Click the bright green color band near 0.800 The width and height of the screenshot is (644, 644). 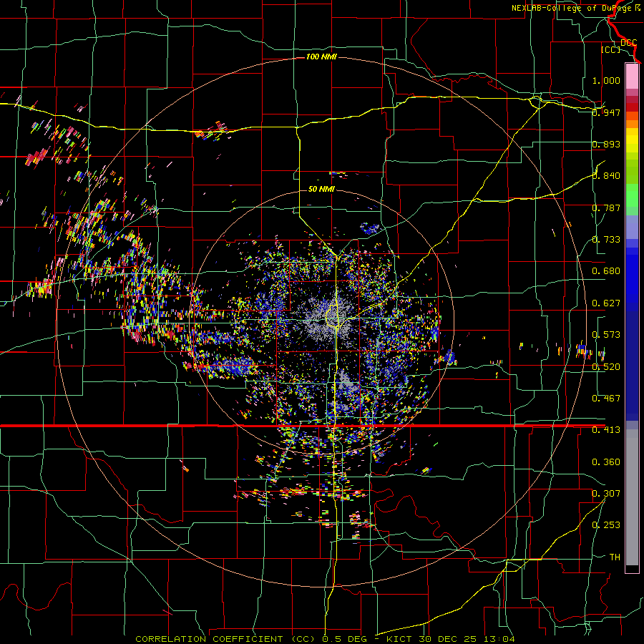632,195
